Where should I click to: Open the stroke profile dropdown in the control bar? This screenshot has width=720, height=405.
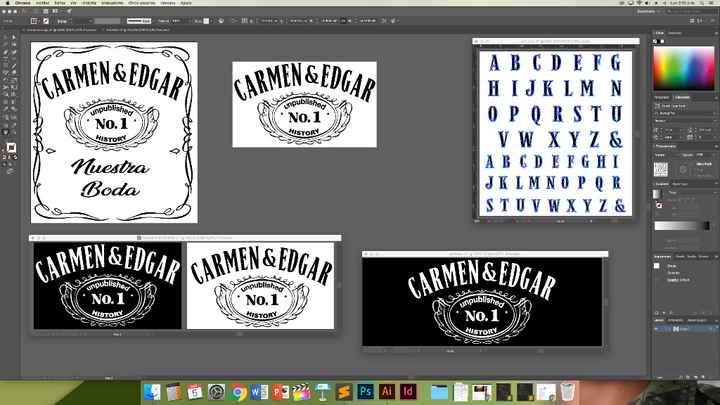click(x=139, y=21)
